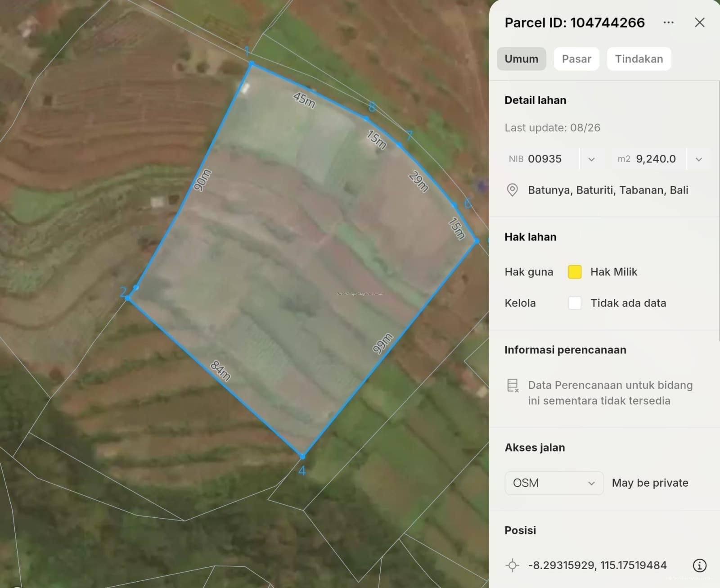This screenshot has height=588, width=720.
Task: Click the 90m edge length label
Action: coord(202,180)
